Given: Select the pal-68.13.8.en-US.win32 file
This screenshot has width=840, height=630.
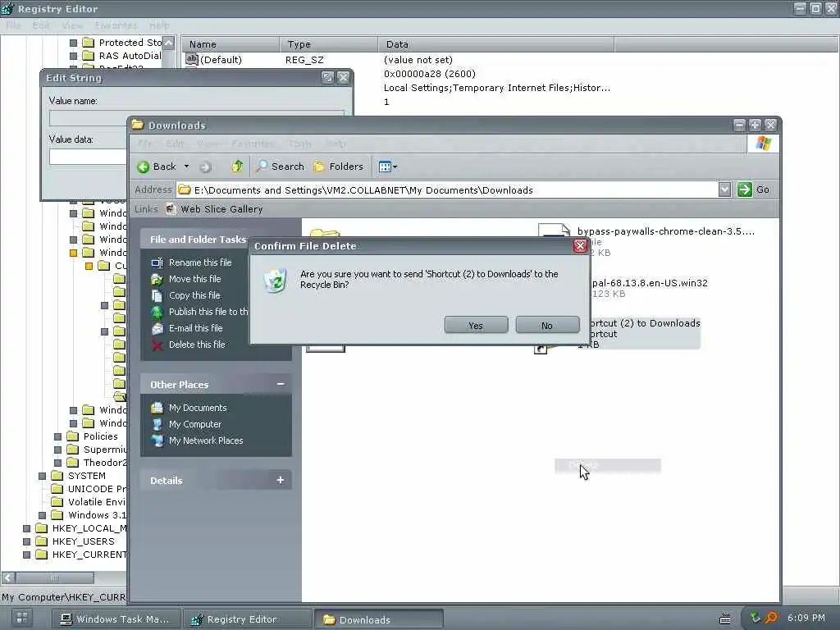Looking at the screenshot, I should click(x=650, y=283).
